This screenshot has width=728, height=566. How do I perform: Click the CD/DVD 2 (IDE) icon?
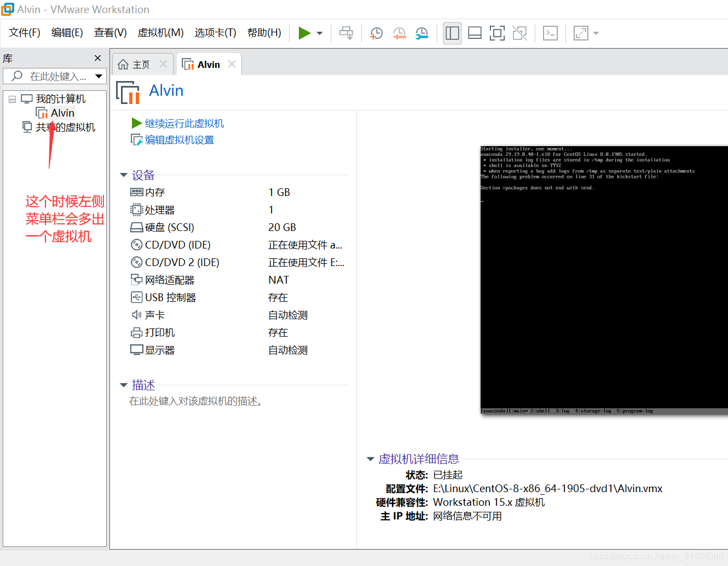tap(136, 262)
